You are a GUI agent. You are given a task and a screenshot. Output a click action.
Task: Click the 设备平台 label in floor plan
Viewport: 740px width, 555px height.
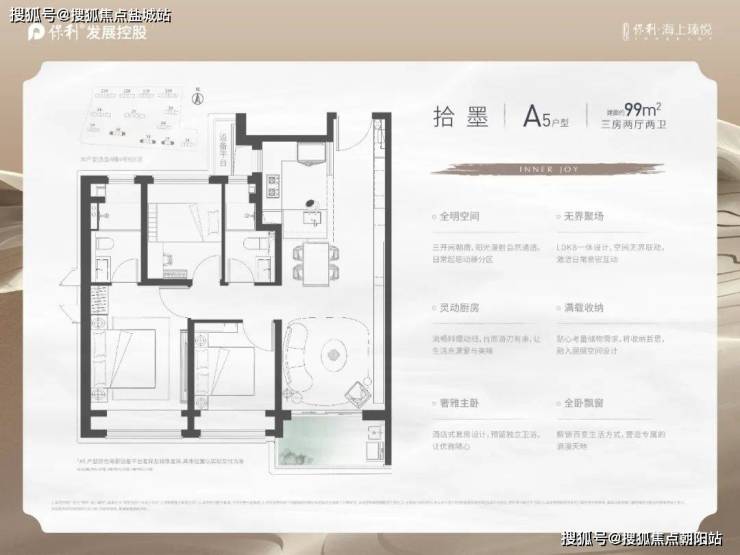[x=223, y=150]
